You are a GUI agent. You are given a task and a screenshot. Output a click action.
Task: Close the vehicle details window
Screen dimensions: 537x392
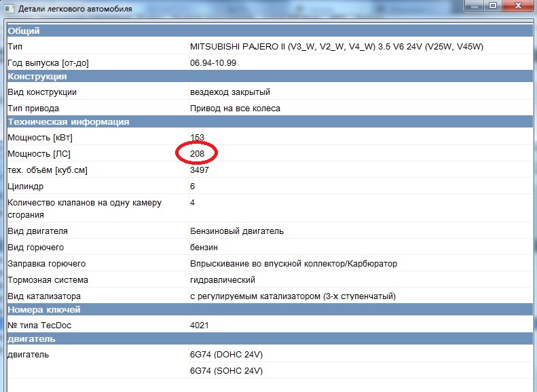(517, 7)
